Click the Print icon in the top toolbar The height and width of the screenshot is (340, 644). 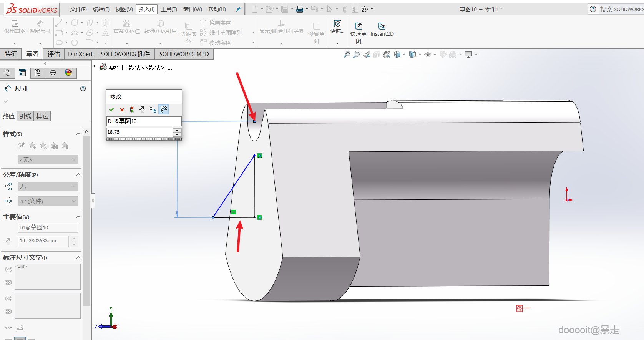pyautogui.click(x=300, y=9)
